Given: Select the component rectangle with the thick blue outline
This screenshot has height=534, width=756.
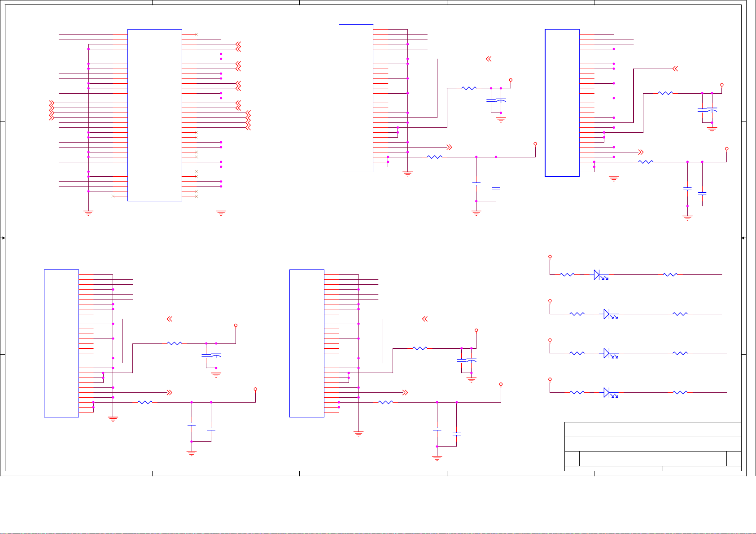Looking at the screenshot, I should (x=562, y=103).
